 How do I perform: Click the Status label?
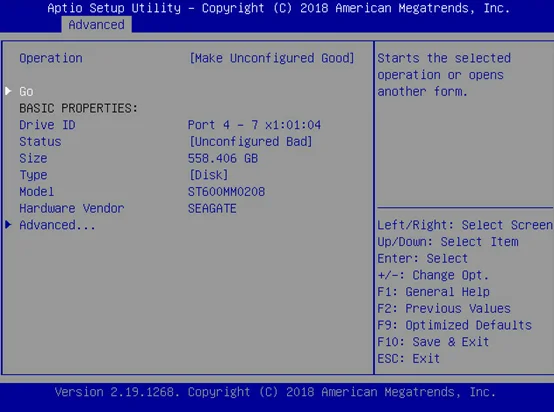coord(40,141)
